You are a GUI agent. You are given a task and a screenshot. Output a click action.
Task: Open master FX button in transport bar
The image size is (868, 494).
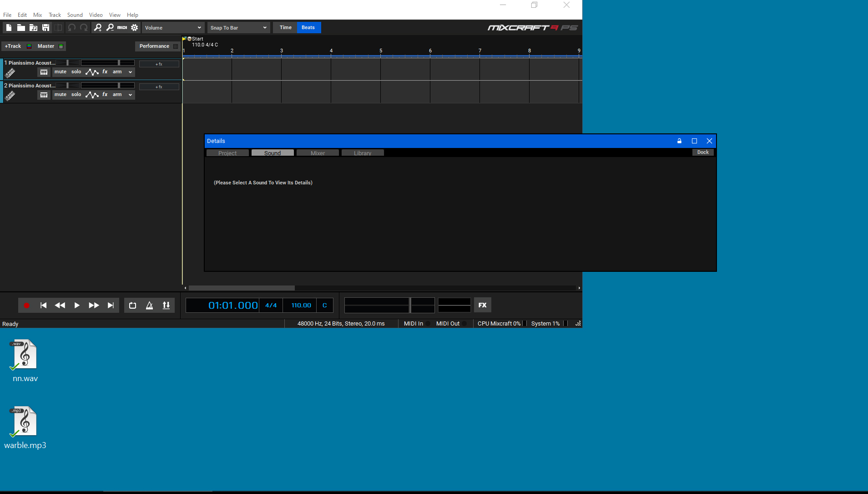click(x=483, y=305)
